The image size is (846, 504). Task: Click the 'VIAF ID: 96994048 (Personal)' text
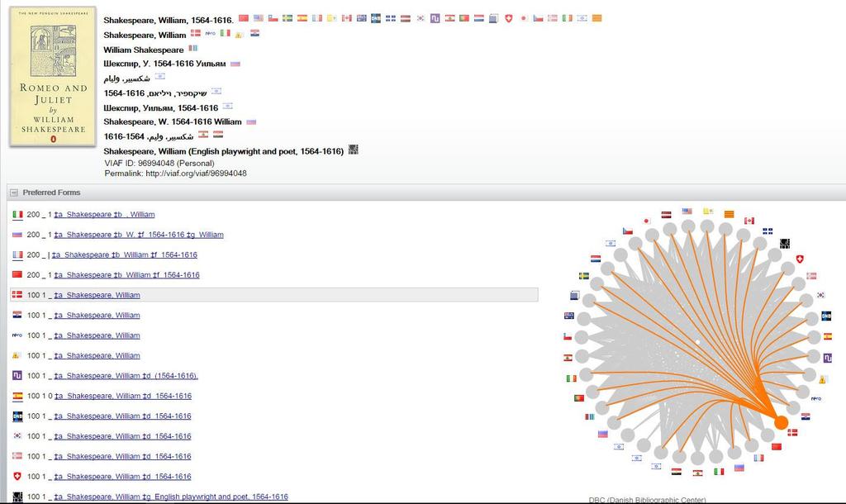(x=159, y=163)
